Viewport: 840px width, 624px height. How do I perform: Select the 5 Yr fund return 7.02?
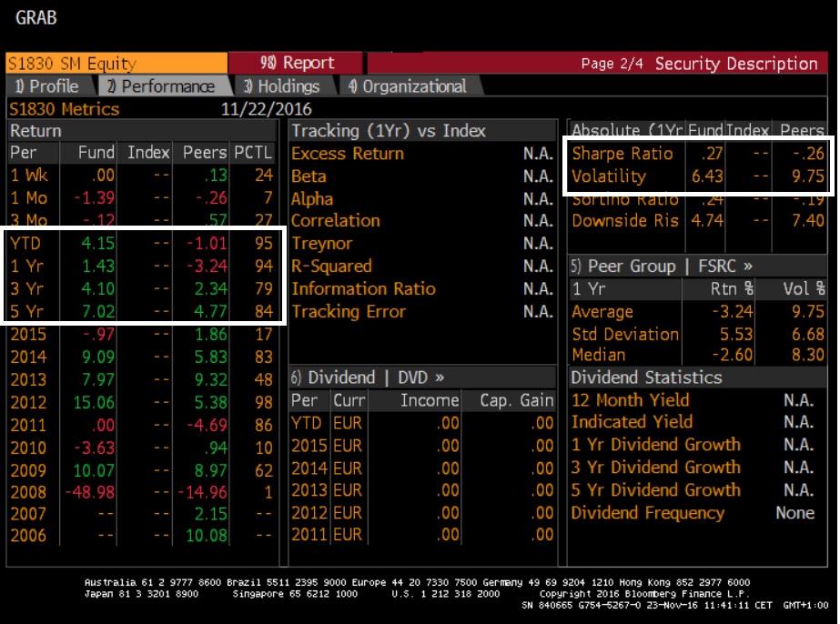(x=98, y=311)
